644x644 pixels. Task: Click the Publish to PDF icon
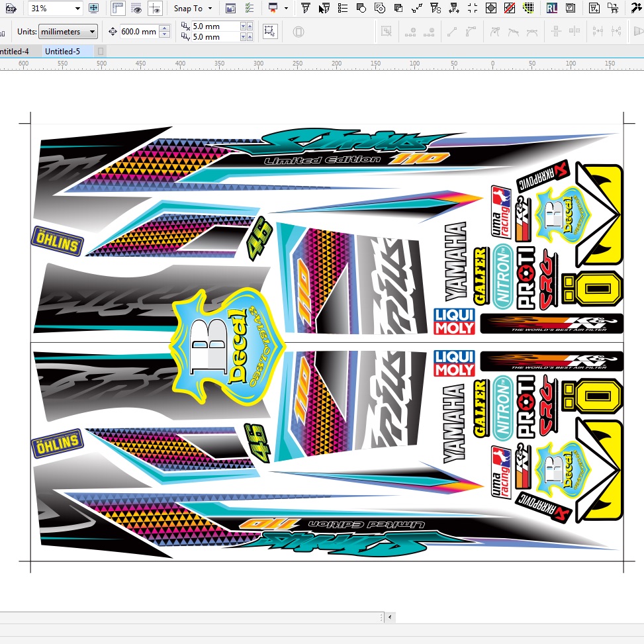(x=11, y=8)
